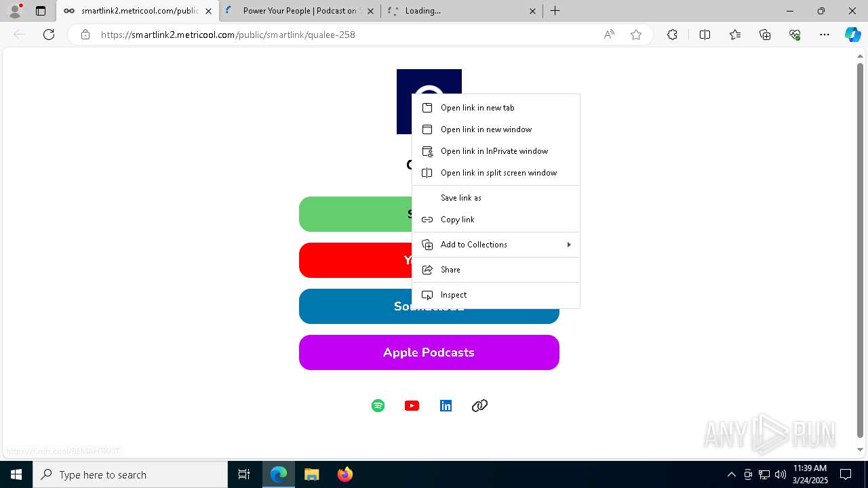
Task: Open the Apple Podcasts button
Action: [429, 352]
